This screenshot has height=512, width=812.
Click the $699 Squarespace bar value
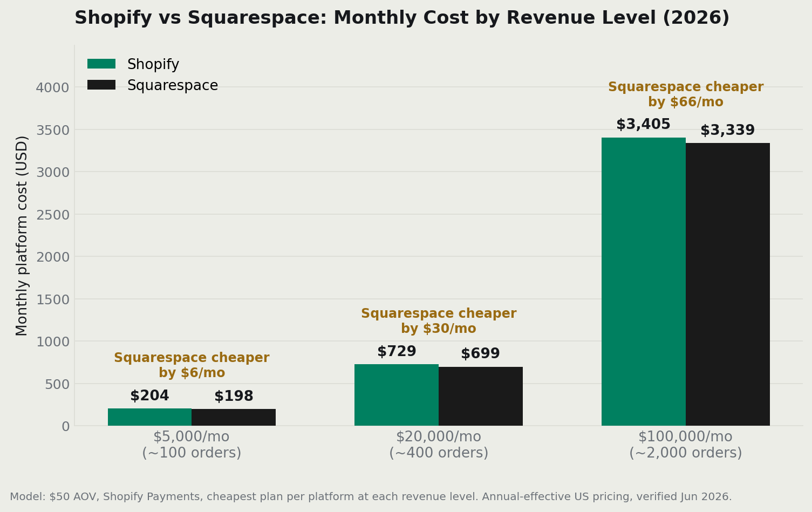[x=480, y=354]
